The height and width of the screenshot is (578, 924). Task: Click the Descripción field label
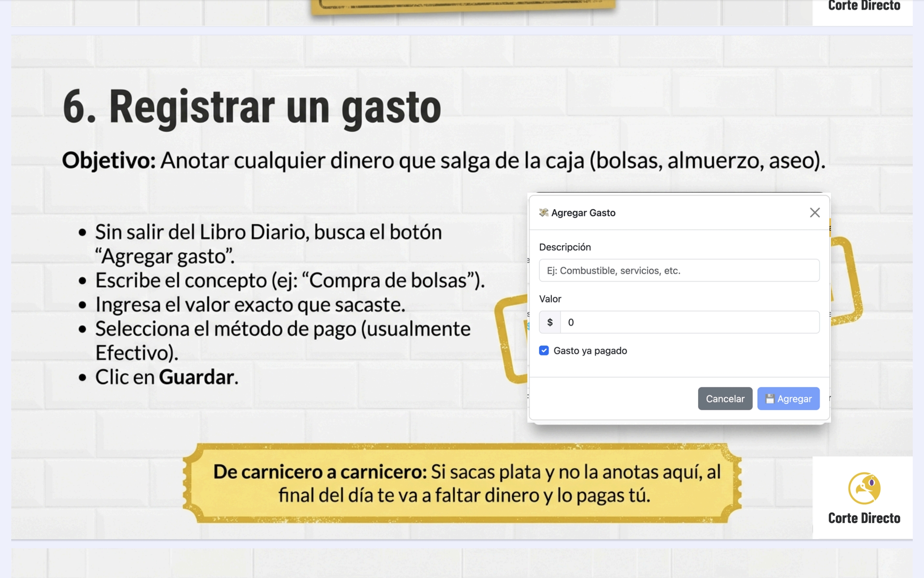(x=565, y=247)
